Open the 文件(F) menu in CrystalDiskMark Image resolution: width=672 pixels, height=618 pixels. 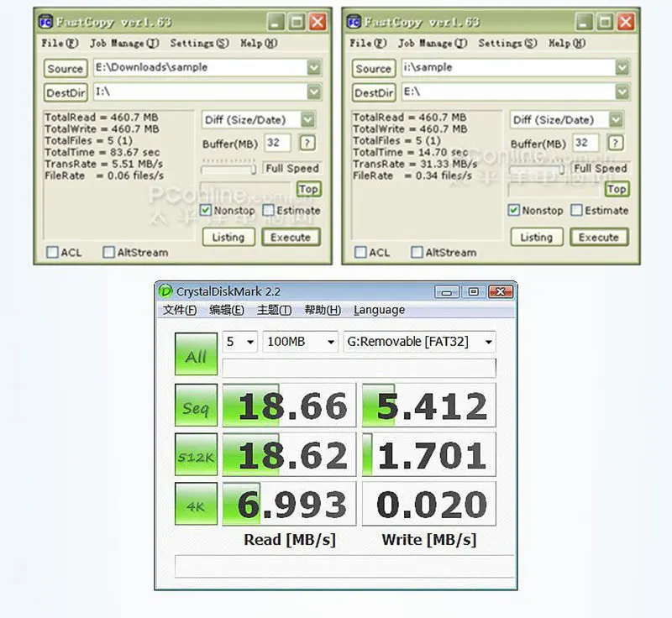(180, 310)
